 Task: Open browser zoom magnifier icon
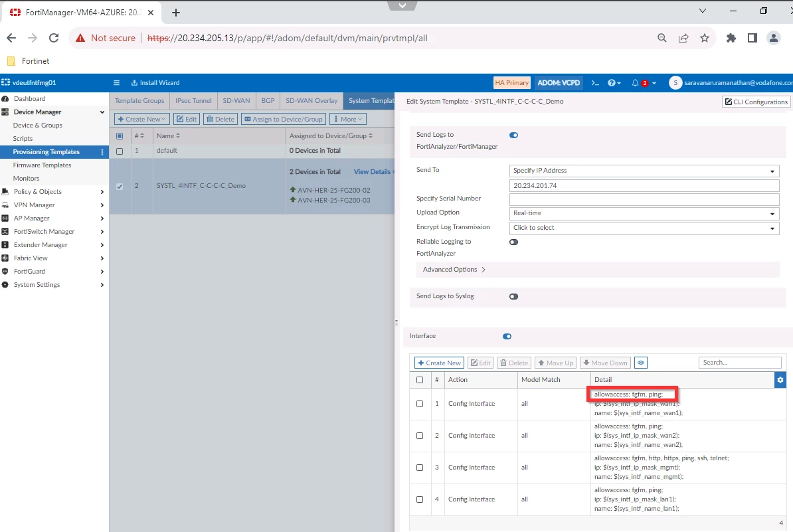click(661, 38)
